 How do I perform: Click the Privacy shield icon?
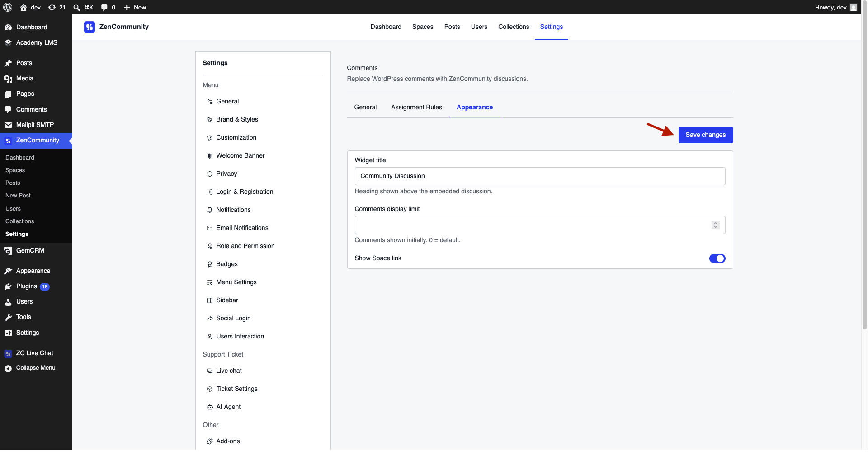coord(210,174)
